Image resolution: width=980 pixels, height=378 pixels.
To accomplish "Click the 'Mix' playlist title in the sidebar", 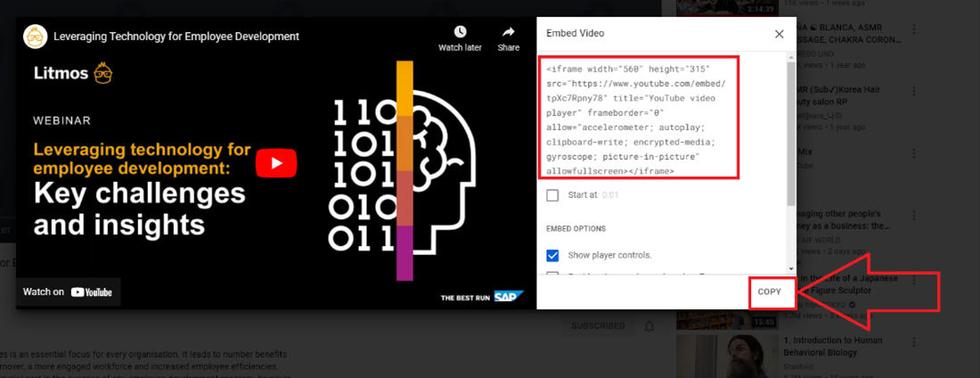I will point(804,152).
